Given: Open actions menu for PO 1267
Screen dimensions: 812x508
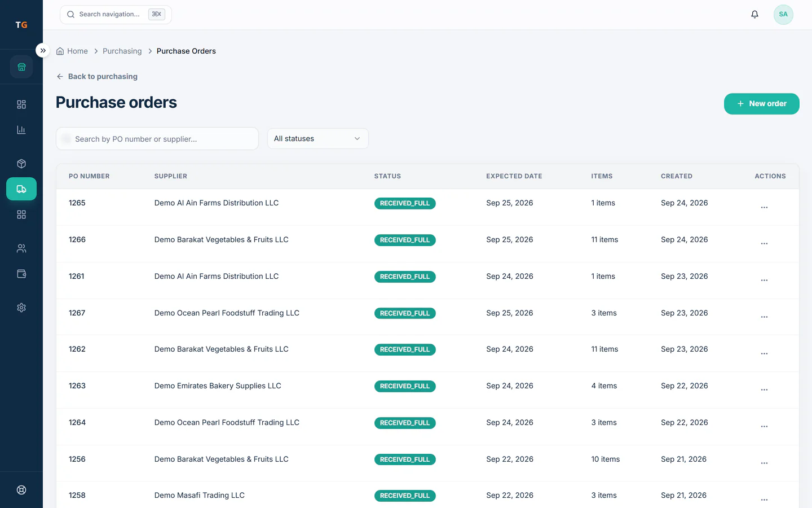Looking at the screenshot, I should [x=764, y=317].
